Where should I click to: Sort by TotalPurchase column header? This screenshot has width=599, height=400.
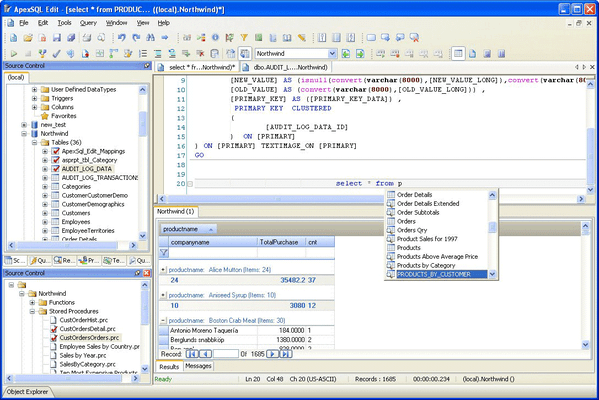click(x=282, y=242)
